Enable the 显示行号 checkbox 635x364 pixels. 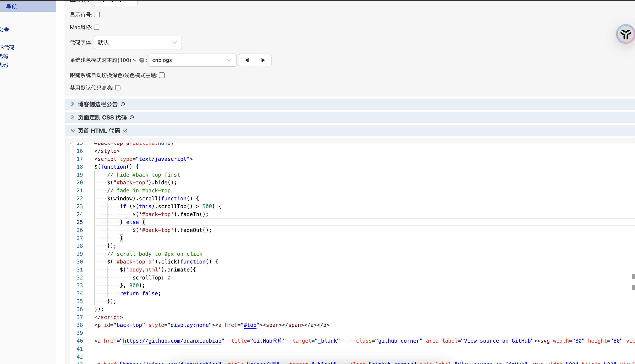pyautogui.click(x=97, y=15)
